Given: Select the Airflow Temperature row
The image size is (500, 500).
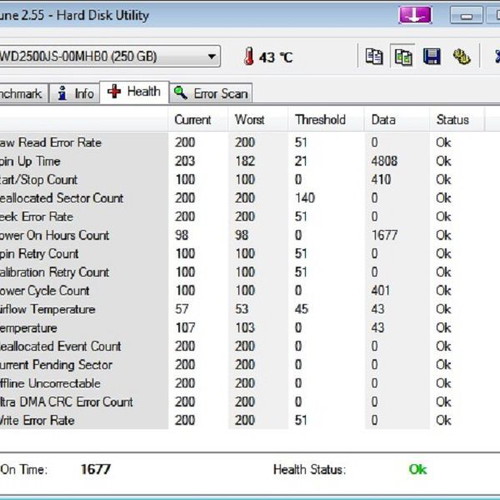Looking at the screenshot, I should [x=242, y=309].
